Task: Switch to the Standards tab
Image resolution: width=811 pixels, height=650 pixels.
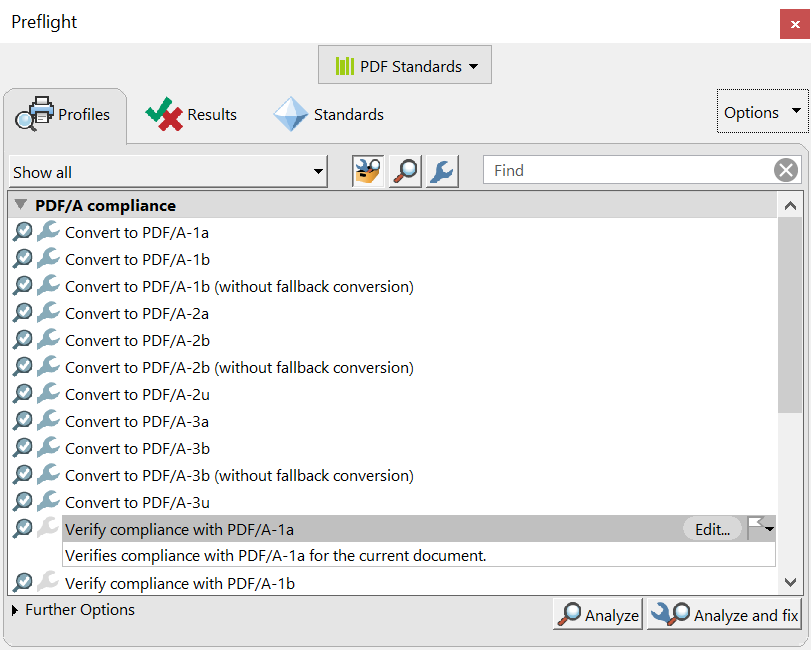Action: pyautogui.click(x=328, y=114)
